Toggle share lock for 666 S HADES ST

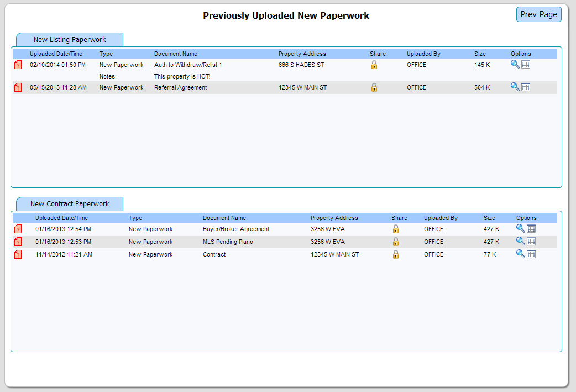coord(374,65)
